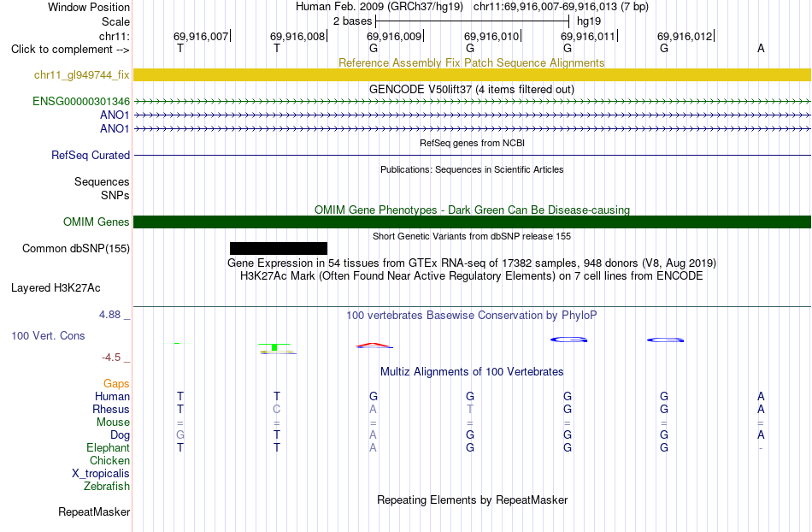Open the H3K27Ac Mark track title
812x532 pixels.
coord(472,275)
